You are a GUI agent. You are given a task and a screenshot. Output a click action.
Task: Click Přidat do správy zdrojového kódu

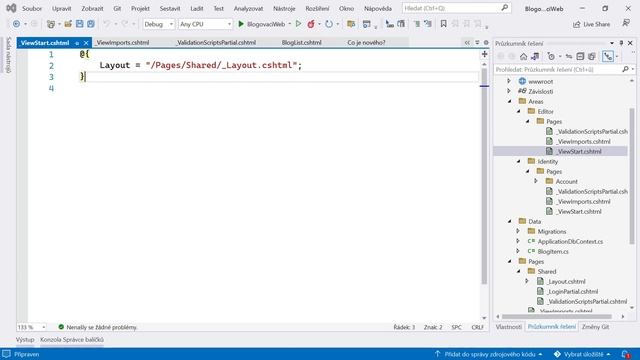click(x=489, y=354)
